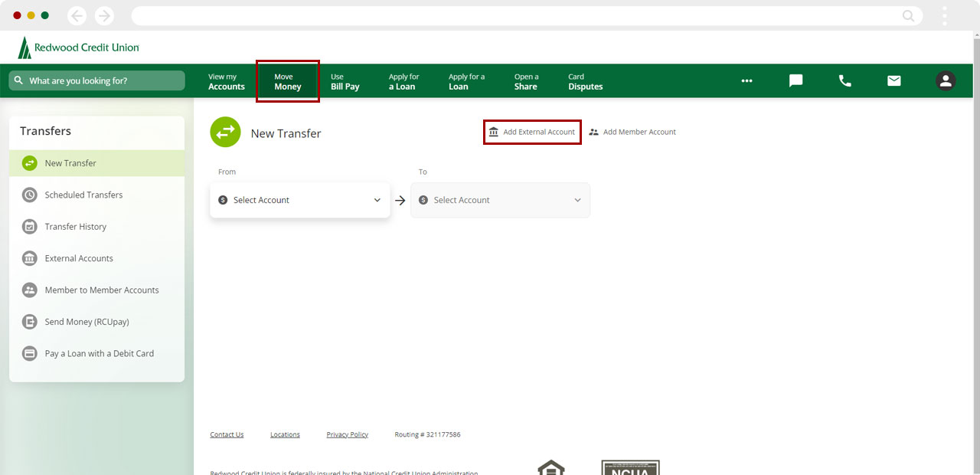
Task: Click the Add External Account link
Action: tap(532, 132)
